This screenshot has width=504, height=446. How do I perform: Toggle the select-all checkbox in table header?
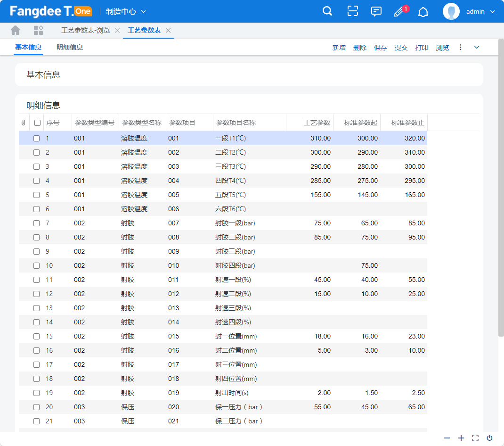point(37,123)
